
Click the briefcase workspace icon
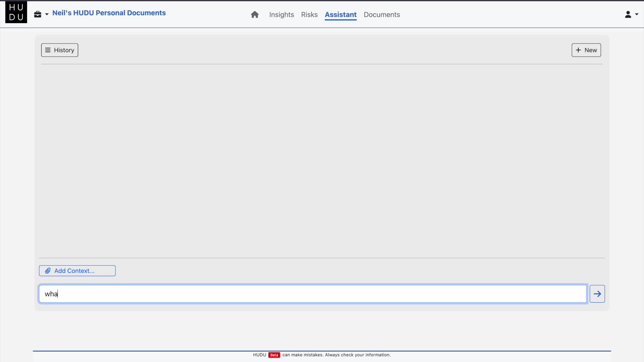coord(38,14)
